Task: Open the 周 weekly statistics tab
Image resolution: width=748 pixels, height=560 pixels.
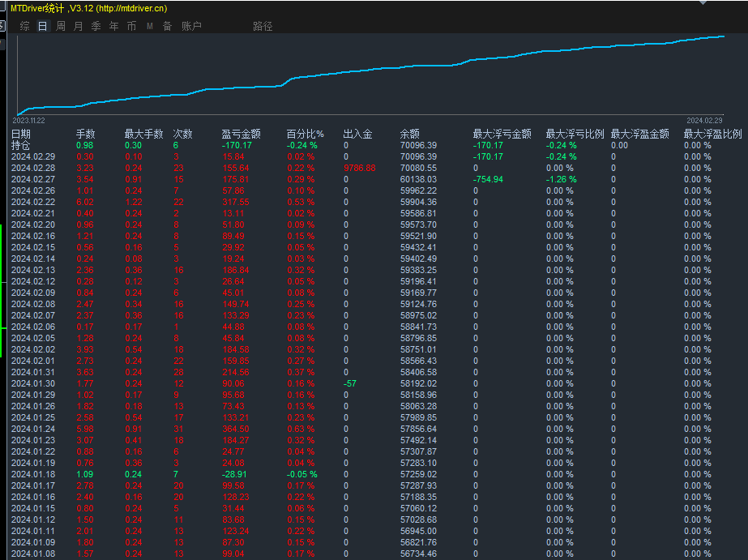Action: [61, 26]
